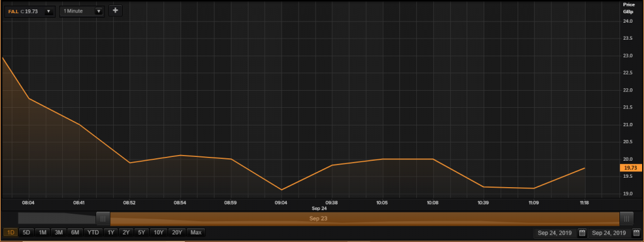
Task: Click the FA.L C 19.73 symbol label
Action: pyautogui.click(x=23, y=11)
